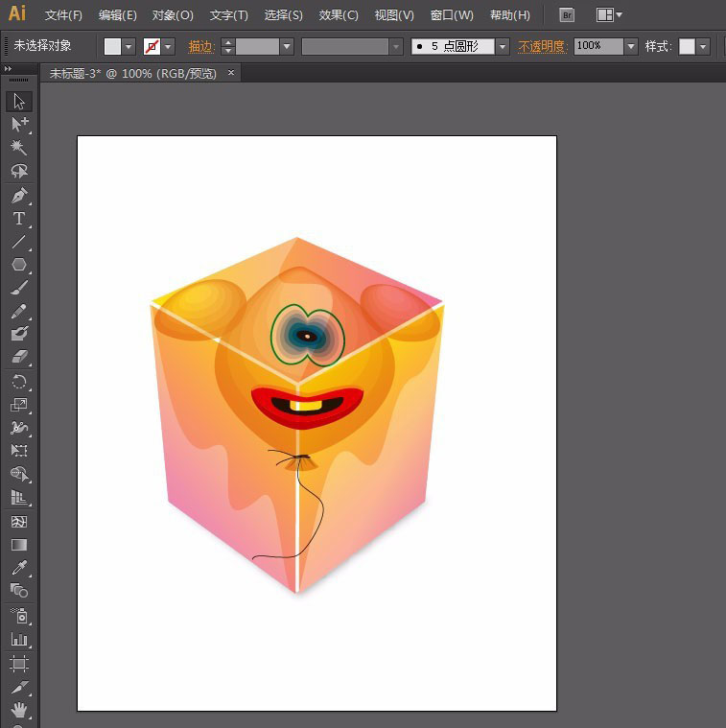Switch to the 未标题-3* document tab
Viewport: 726px width, 728px height.
coord(132,73)
